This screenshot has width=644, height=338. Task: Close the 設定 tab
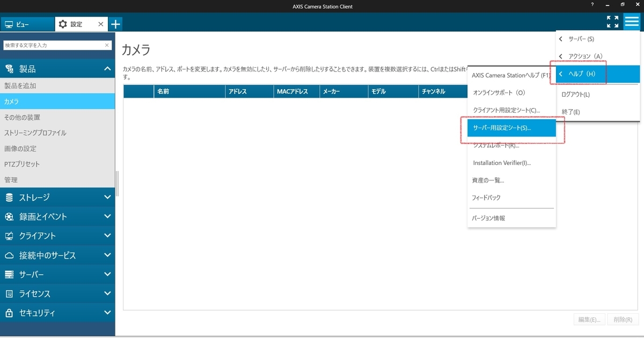click(x=101, y=24)
